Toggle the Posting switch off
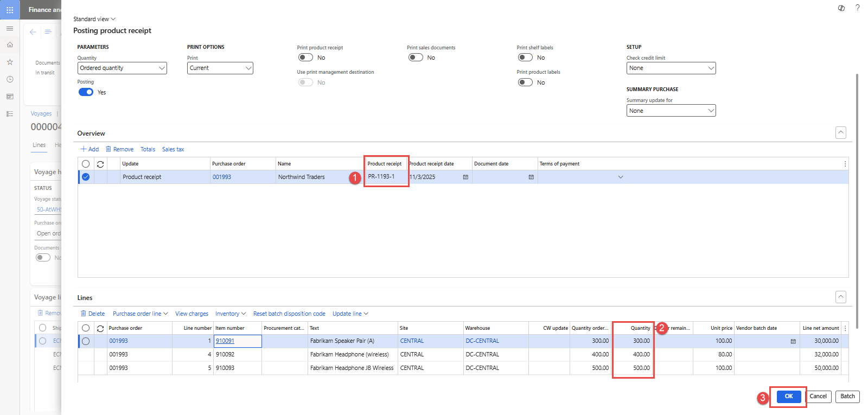This screenshot has width=868, height=415. tap(86, 92)
